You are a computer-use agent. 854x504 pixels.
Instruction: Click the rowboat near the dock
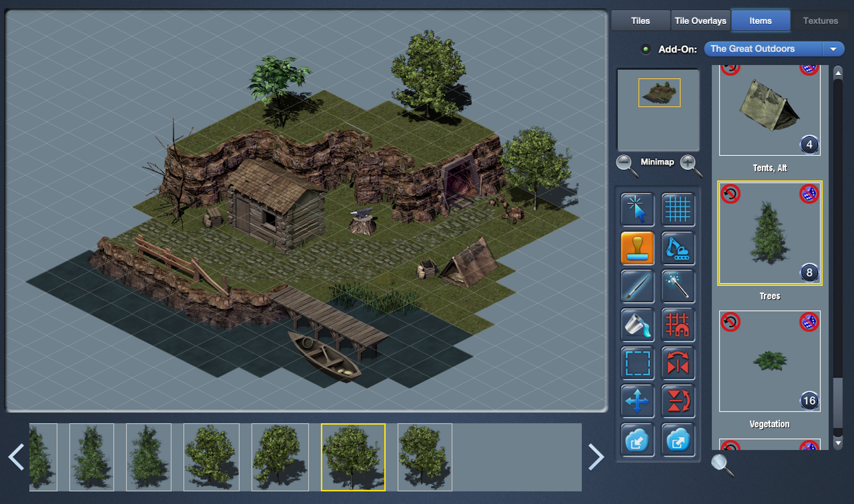(x=325, y=355)
